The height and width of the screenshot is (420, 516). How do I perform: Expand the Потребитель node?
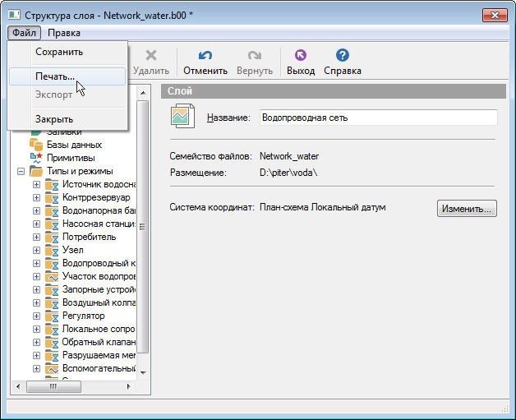click(x=36, y=238)
